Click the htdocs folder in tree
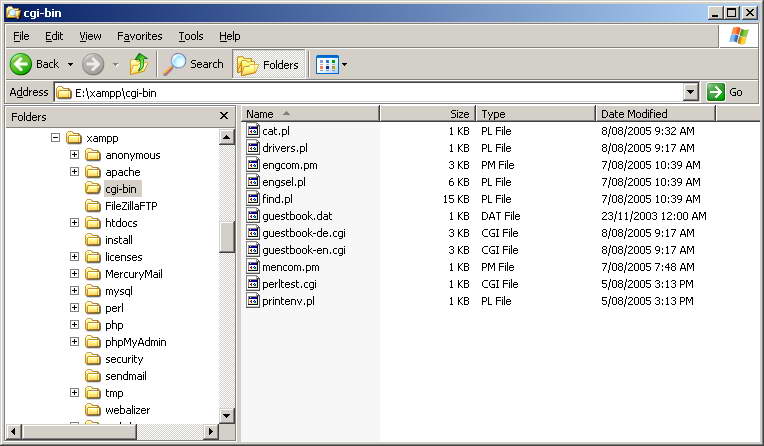The height and width of the screenshot is (446, 764). pos(120,223)
